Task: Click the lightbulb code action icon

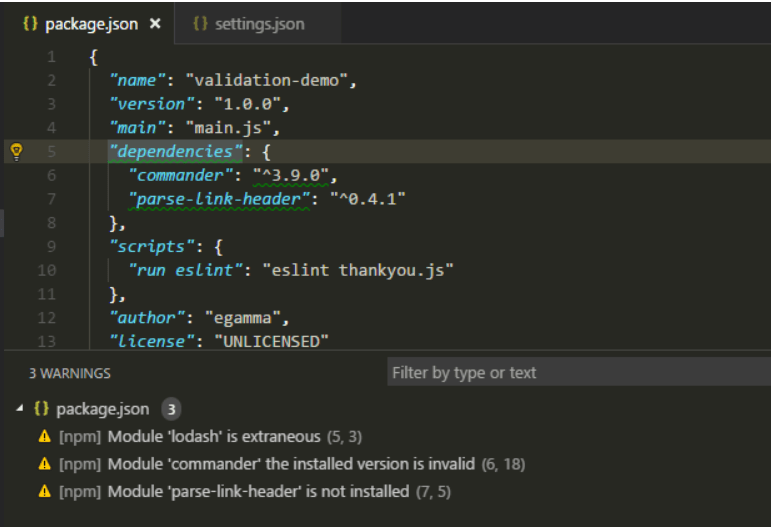Action: (16, 151)
